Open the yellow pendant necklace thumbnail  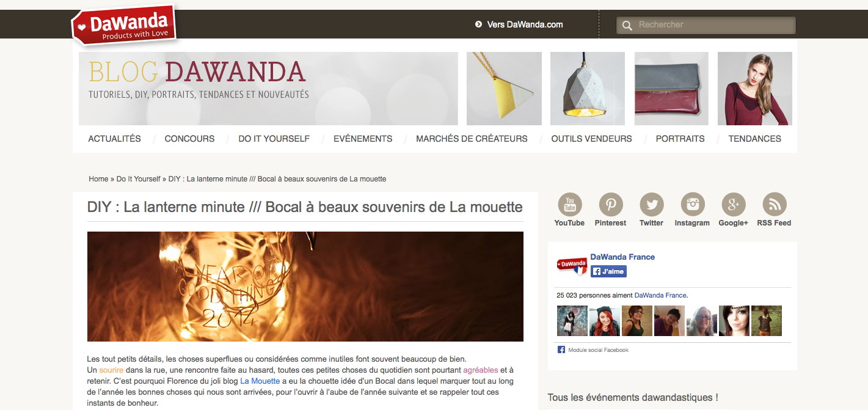pyautogui.click(x=504, y=89)
